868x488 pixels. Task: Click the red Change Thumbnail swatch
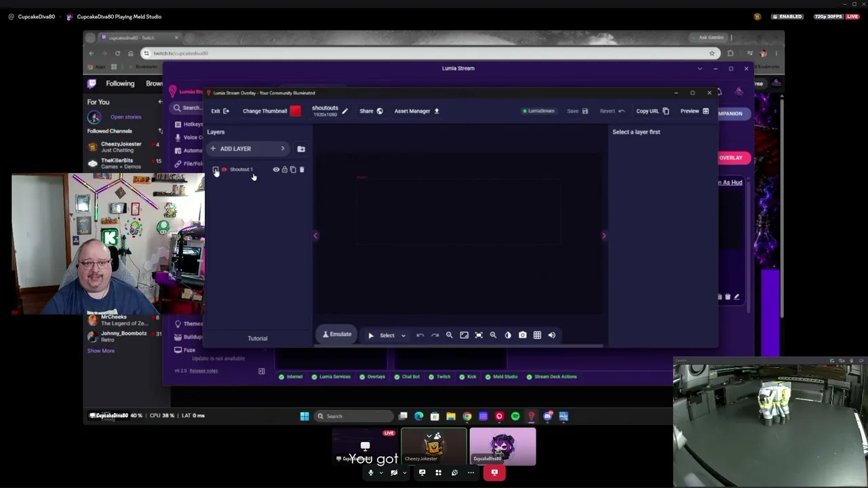coord(295,111)
